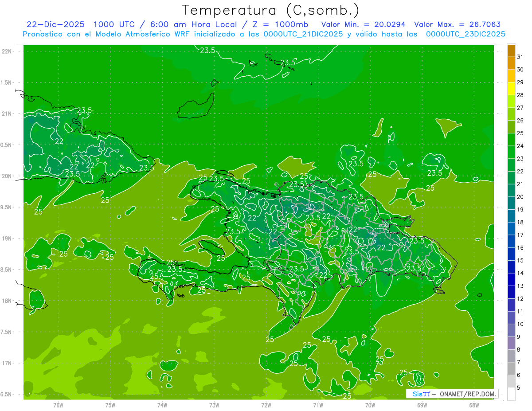Pick the grey color bar segment between 6 and 7
The image size is (532, 411).
pos(511,369)
